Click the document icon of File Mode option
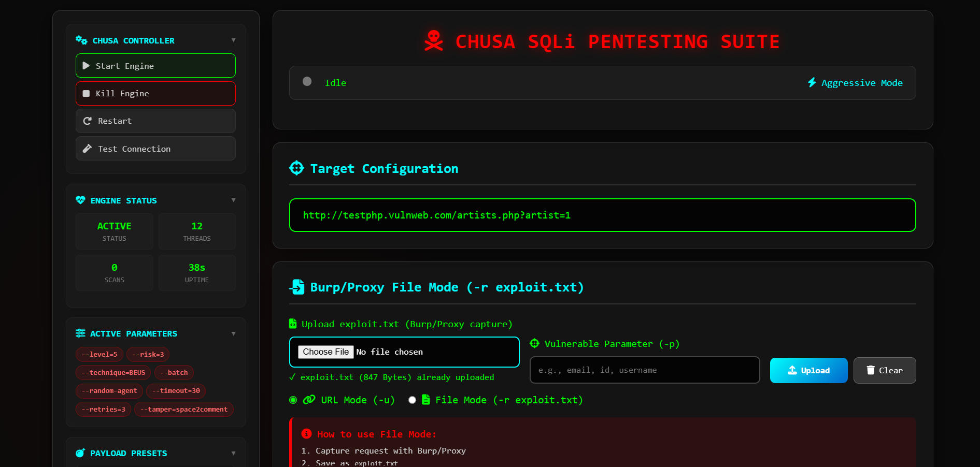This screenshot has width=980, height=467. click(426, 400)
